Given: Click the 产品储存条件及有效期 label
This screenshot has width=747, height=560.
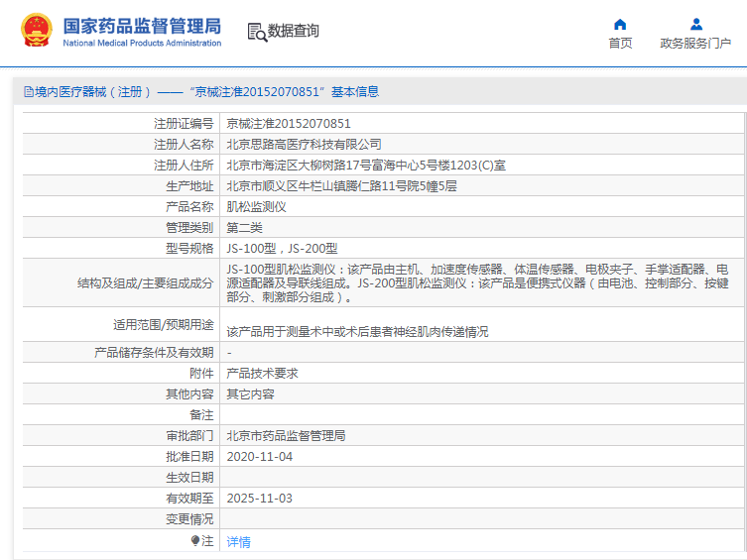Looking at the screenshot, I should coord(154,353).
